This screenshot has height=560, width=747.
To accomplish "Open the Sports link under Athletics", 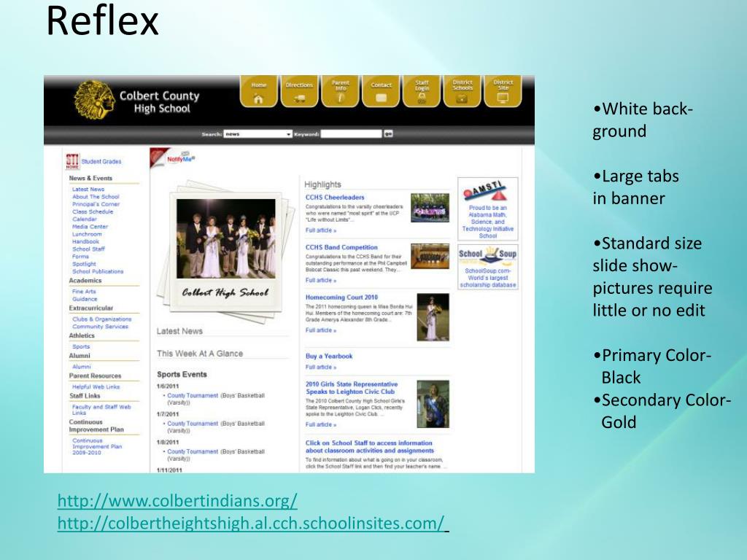I will (81, 346).
